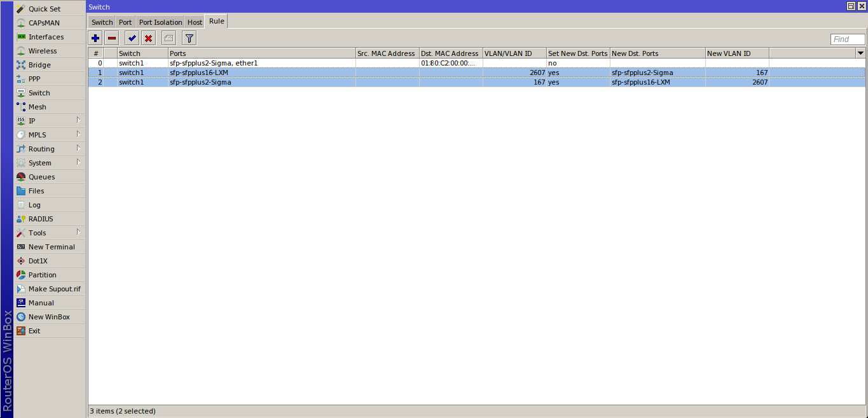868x418 pixels.
Task: Expand the Tools submenu arrow
Action: click(79, 232)
